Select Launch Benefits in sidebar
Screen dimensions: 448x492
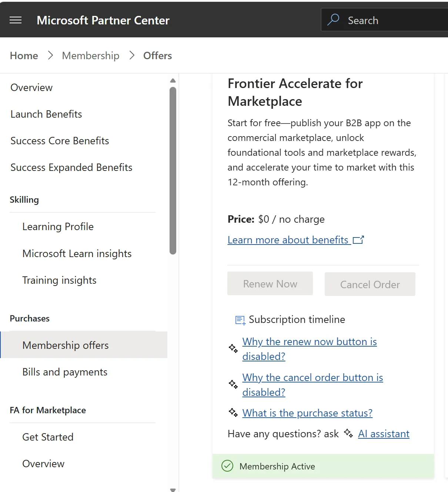(x=46, y=114)
